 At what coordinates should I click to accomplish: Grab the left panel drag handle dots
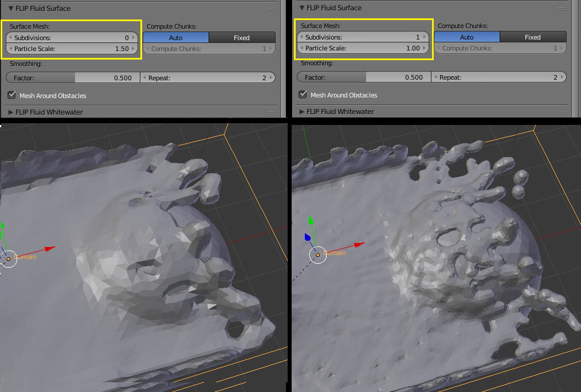click(x=271, y=9)
